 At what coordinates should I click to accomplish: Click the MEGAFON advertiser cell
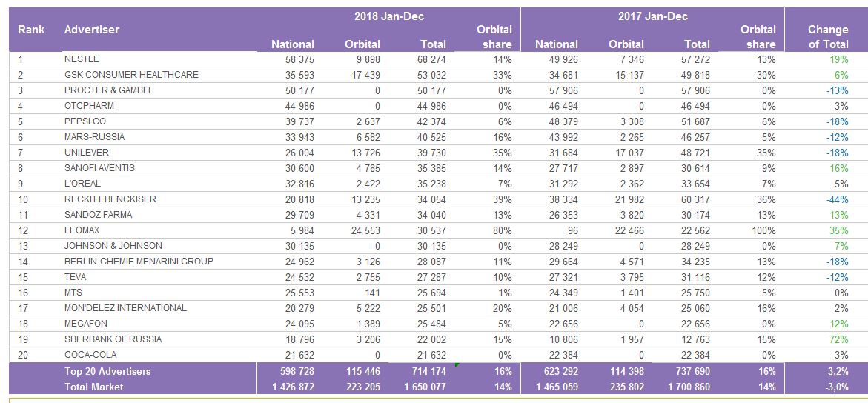point(85,324)
